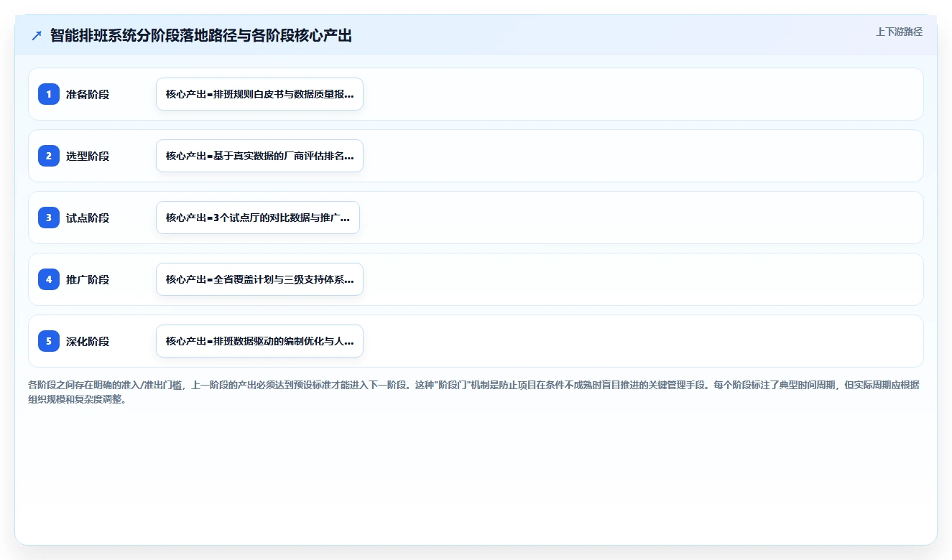Click the footnote paragraph about 阶段门 mechanism
Viewport: 952px width, 560px height.
click(x=474, y=392)
